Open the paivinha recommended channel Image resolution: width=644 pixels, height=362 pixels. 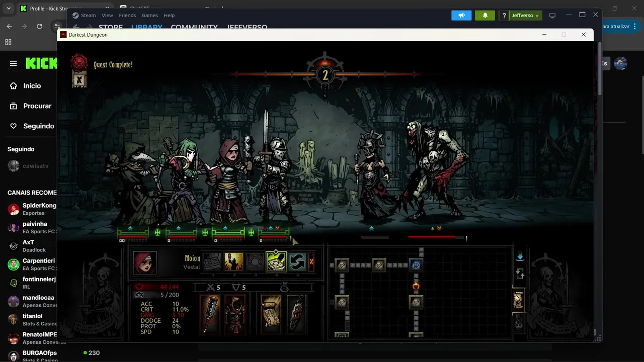click(32, 228)
